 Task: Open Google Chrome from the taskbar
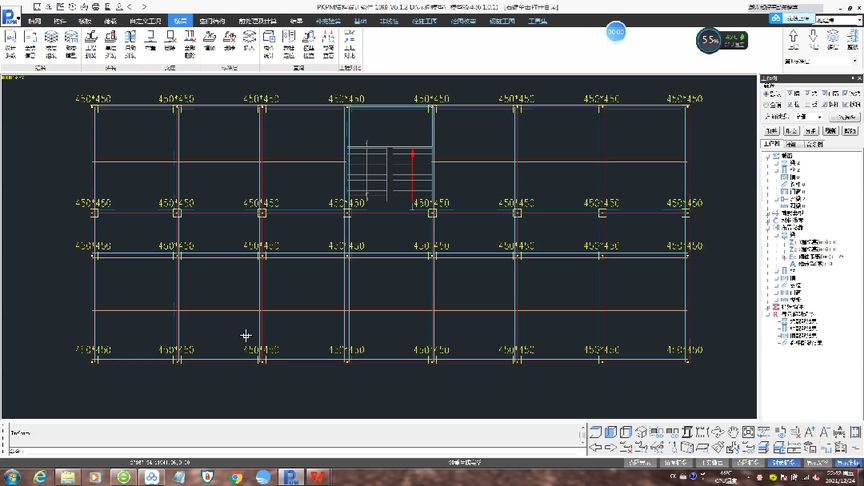[236, 477]
